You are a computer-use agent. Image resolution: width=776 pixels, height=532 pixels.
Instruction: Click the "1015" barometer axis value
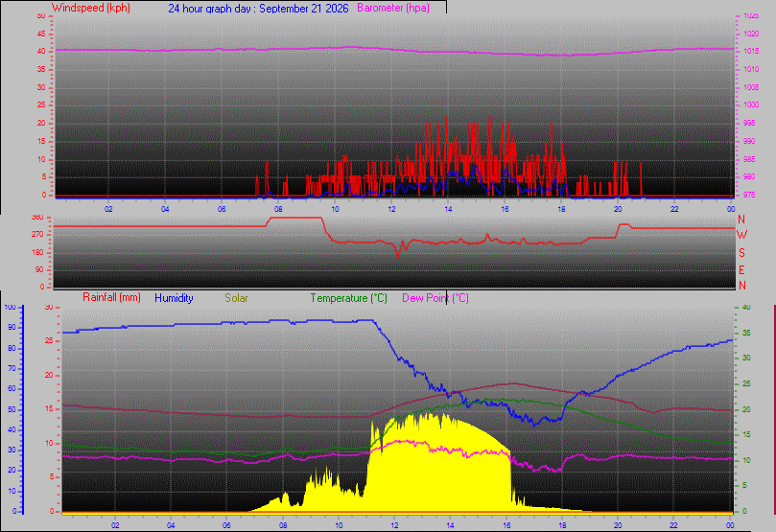pyautogui.click(x=751, y=52)
